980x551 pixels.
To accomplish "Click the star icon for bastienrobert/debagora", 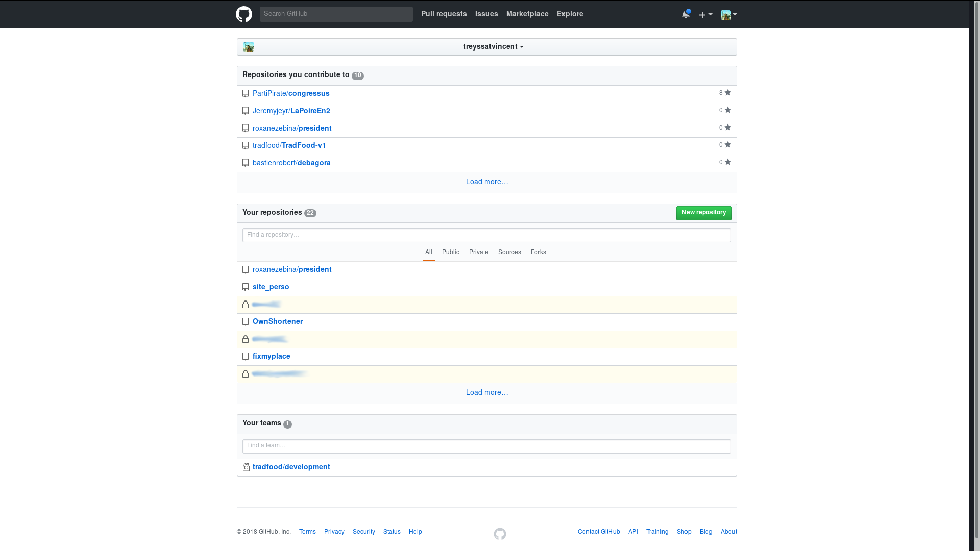I will pyautogui.click(x=728, y=162).
